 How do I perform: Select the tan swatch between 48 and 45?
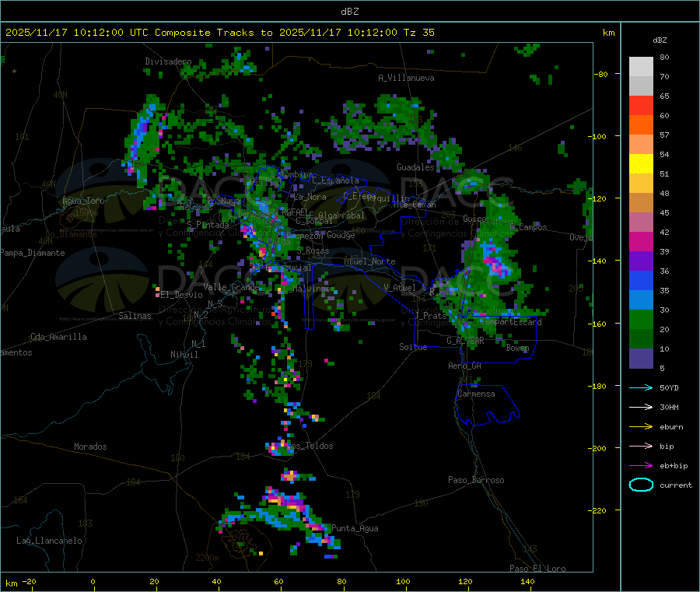(x=641, y=203)
